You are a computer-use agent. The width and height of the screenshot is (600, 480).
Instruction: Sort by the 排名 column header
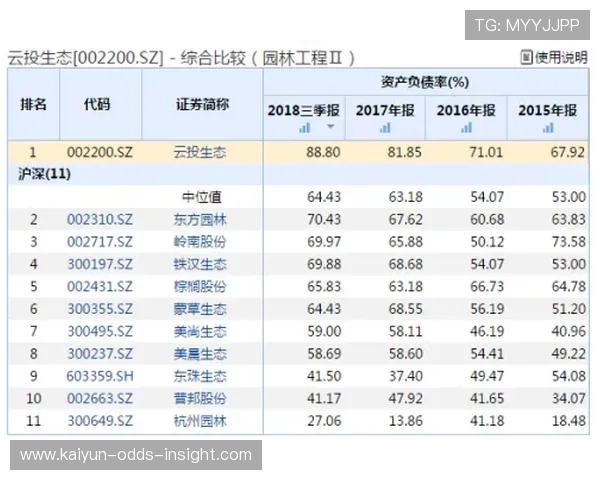tap(34, 104)
